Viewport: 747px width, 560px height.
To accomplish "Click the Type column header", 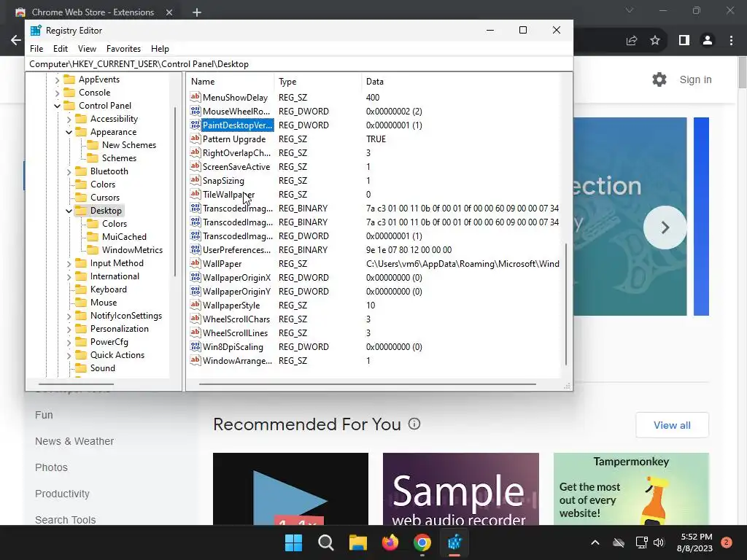I will 318,82.
